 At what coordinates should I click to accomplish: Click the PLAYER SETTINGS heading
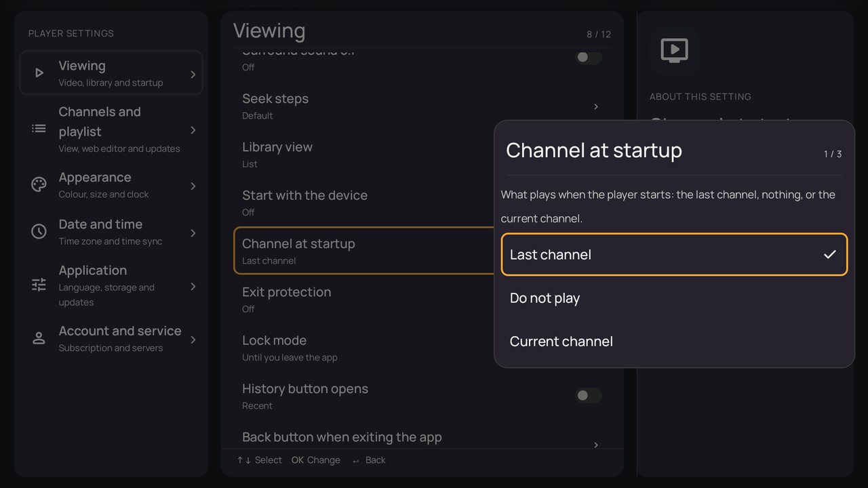pyautogui.click(x=71, y=33)
